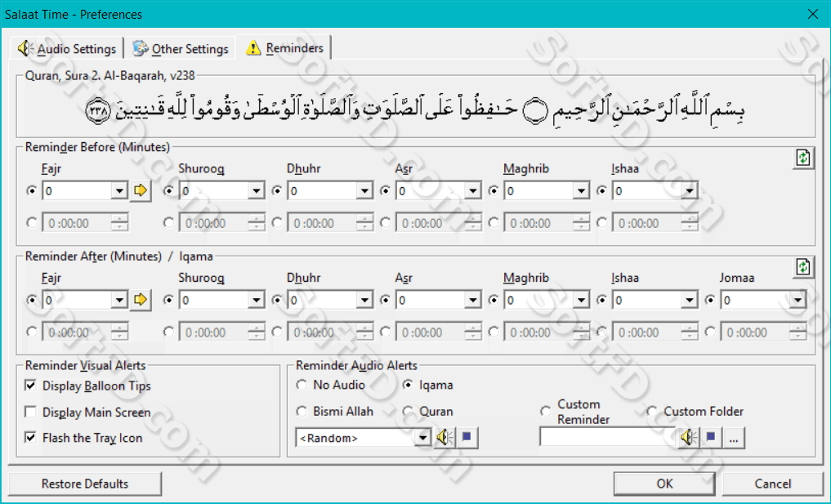Play the custom reminder speaker icon
The image size is (831, 504).
click(689, 438)
